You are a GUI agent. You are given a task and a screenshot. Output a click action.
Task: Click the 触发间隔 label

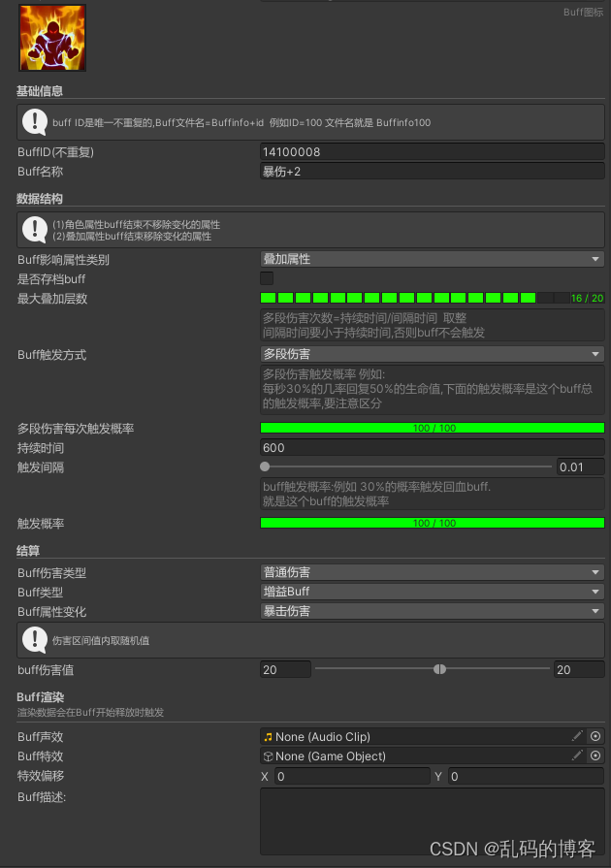click(41, 467)
